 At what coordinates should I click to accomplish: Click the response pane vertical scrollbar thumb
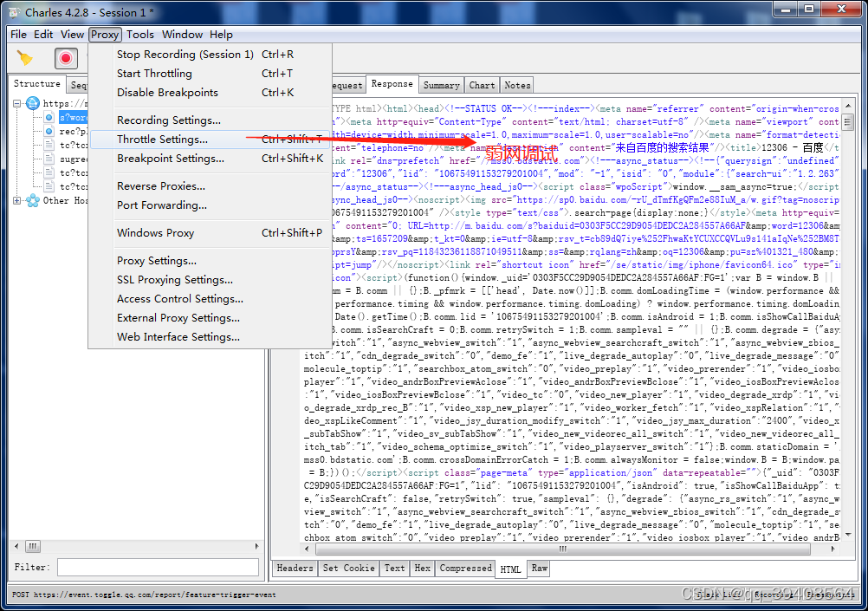(847, 121)
